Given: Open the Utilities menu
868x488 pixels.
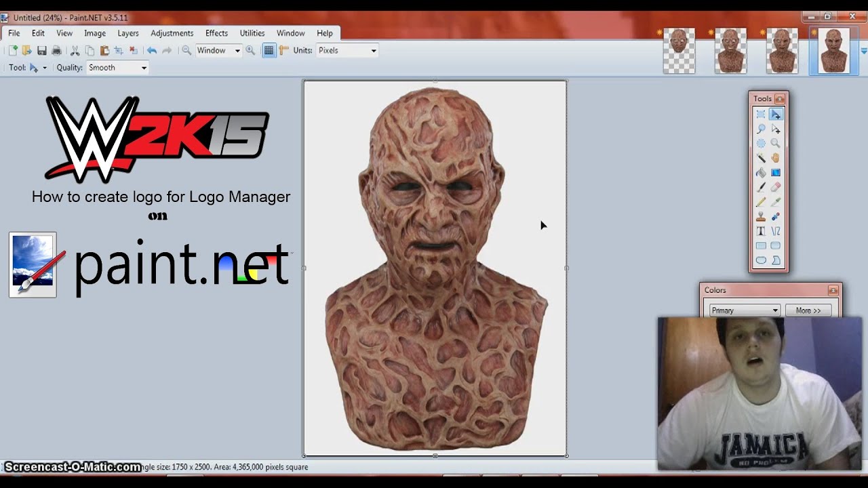Looking at the screenshot, I should point(252,33).
